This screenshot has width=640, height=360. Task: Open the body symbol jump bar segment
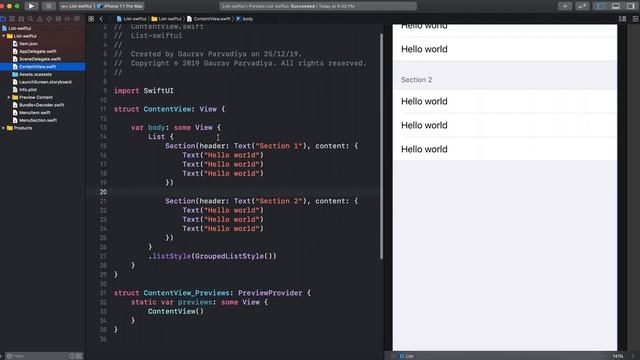(x=244, y=19)
